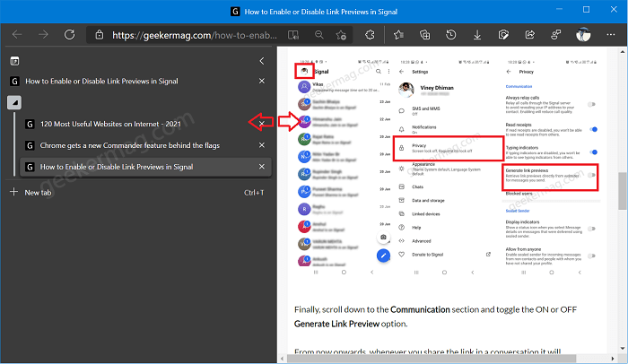Click the vertical scrollbar thumb
This screenshot has width=628, height=364.
point(622,191)
